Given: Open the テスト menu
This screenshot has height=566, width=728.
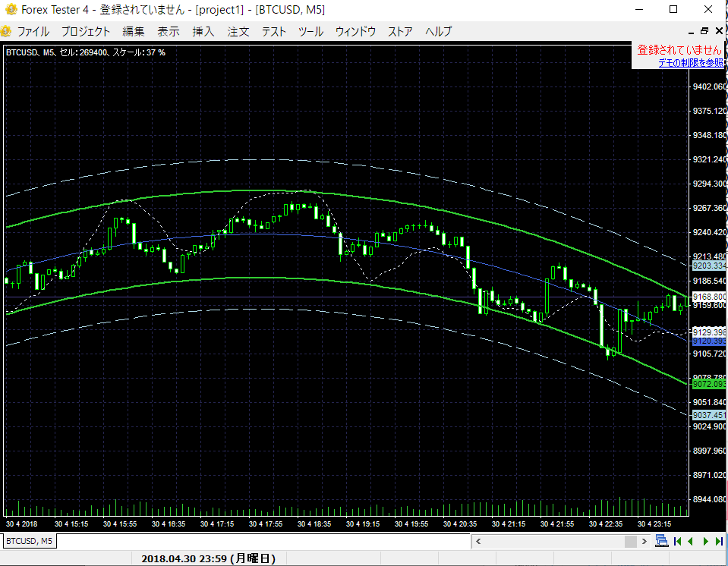Looking at the screenshot, I should point(273,31).
